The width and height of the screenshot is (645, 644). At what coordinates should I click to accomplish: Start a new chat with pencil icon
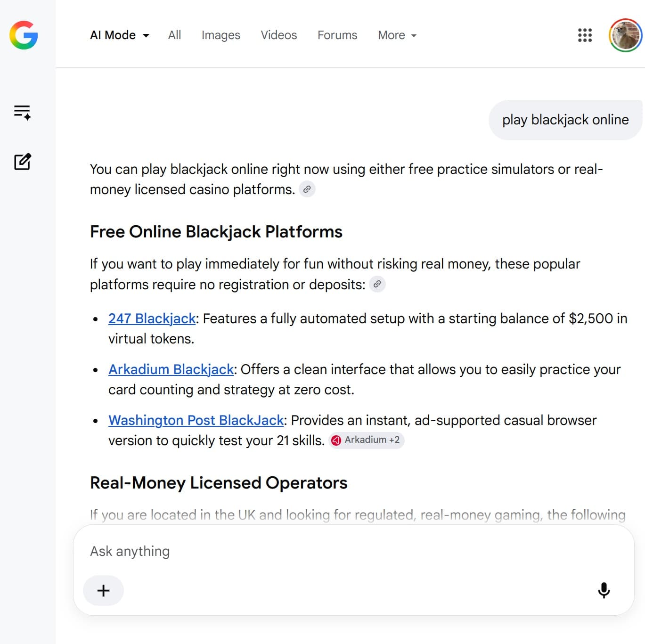point(22,162)
